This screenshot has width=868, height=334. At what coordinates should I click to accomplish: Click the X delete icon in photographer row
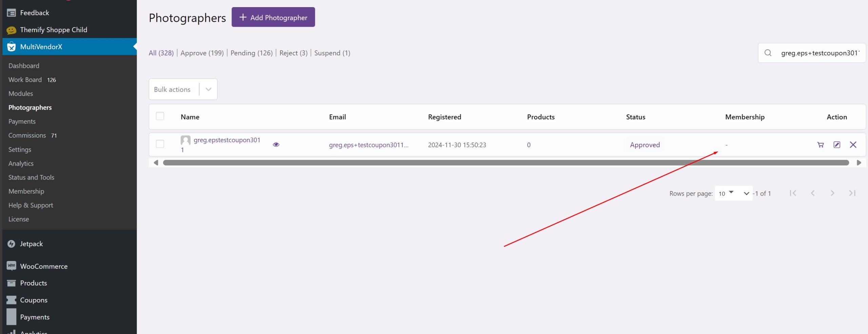(853, 145)
